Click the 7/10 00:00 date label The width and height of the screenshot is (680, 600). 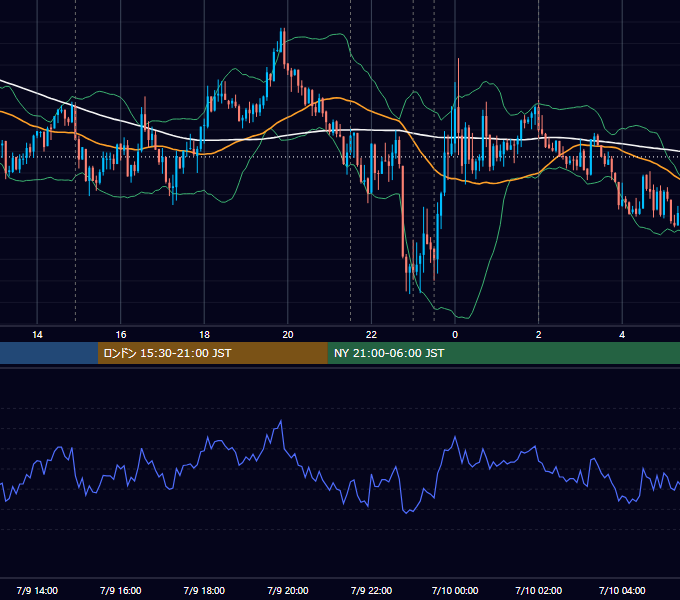pyautogui.click(x=455, y=590)
